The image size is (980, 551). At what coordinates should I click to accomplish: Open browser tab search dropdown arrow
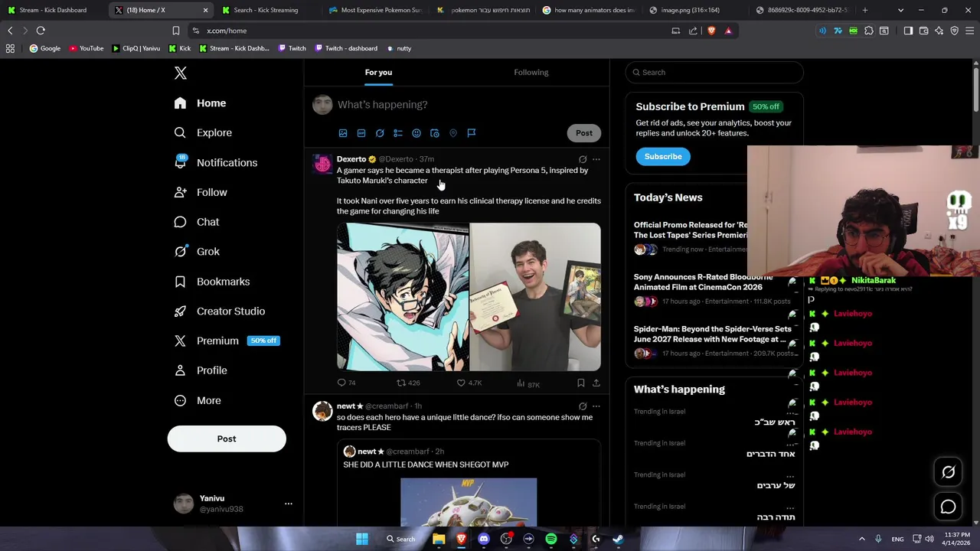point(900,10)
